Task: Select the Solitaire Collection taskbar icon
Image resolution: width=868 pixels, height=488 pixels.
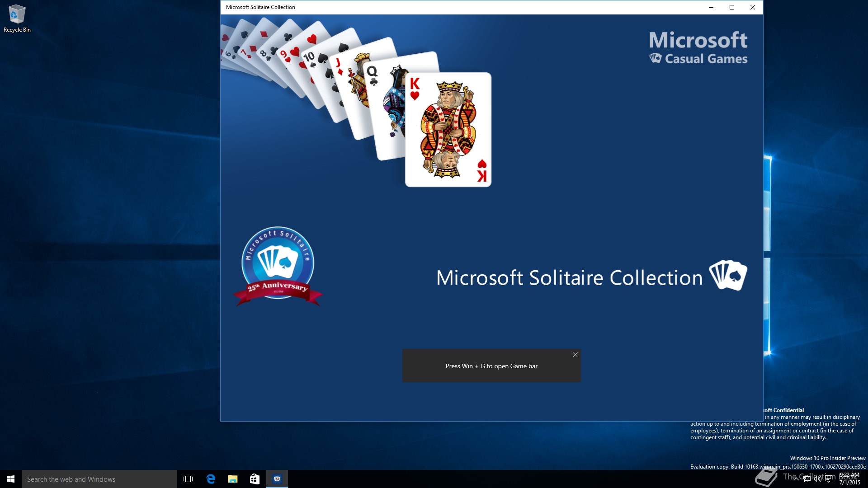Action: (277, 479)
